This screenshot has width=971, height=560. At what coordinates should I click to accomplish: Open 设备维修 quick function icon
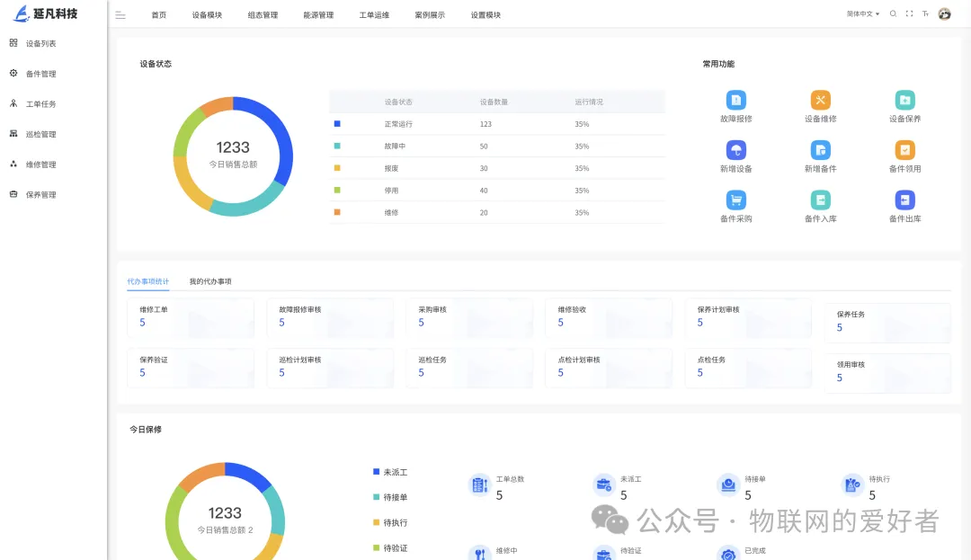[821, 100]
